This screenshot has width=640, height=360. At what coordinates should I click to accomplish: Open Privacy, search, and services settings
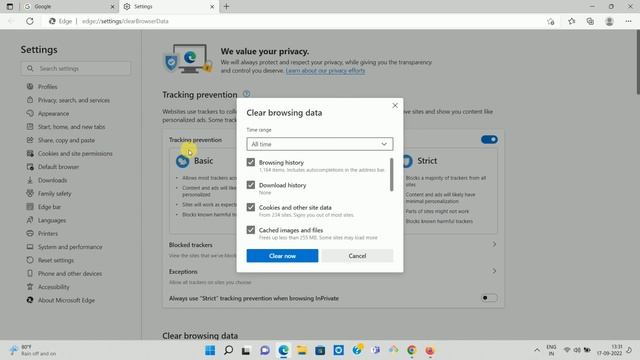click(x=73, y=100)
